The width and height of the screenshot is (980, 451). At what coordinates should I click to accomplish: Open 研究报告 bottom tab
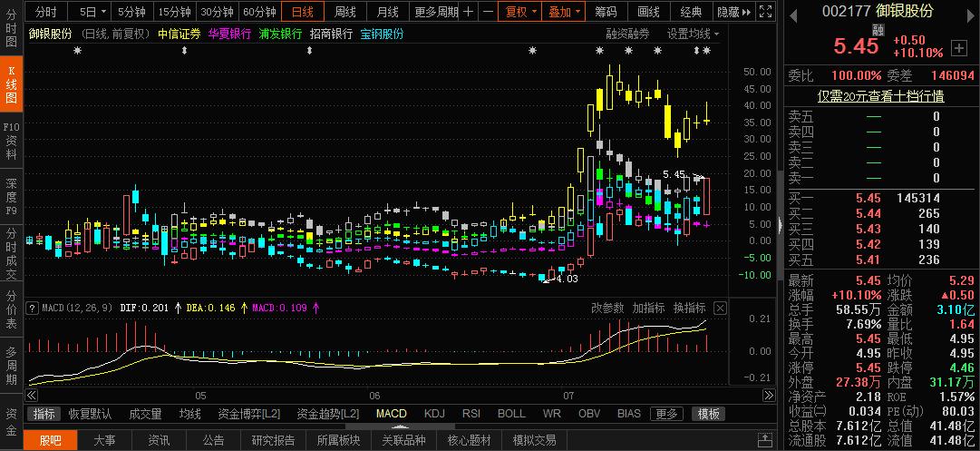click(273, 440)
